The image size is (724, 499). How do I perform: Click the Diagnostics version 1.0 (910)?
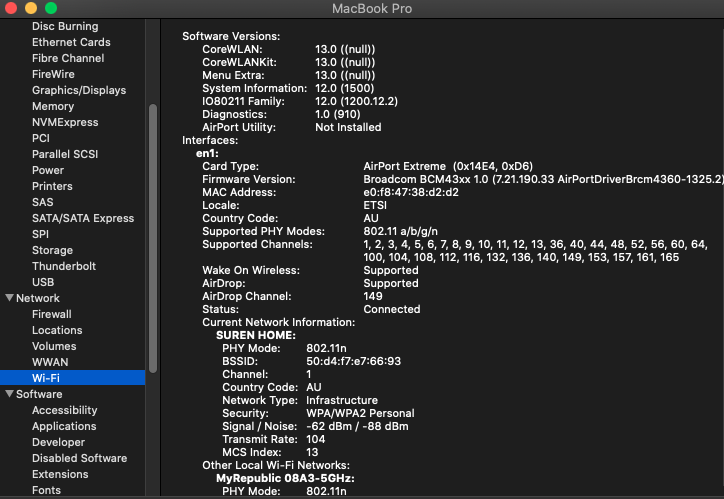point(338,114)
